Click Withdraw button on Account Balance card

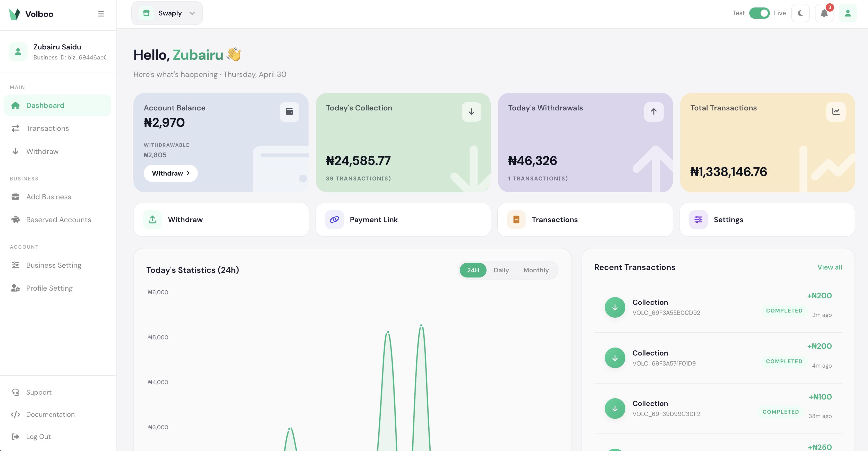[171, 173]
